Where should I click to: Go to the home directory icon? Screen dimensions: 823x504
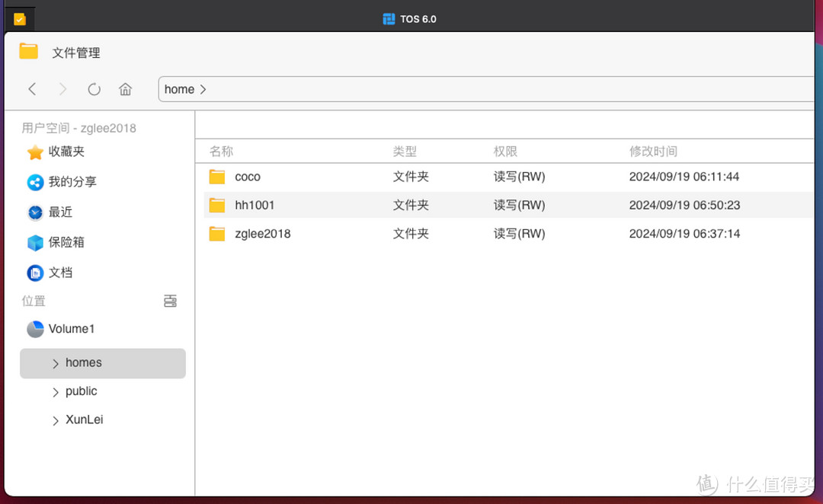(126, 89)
